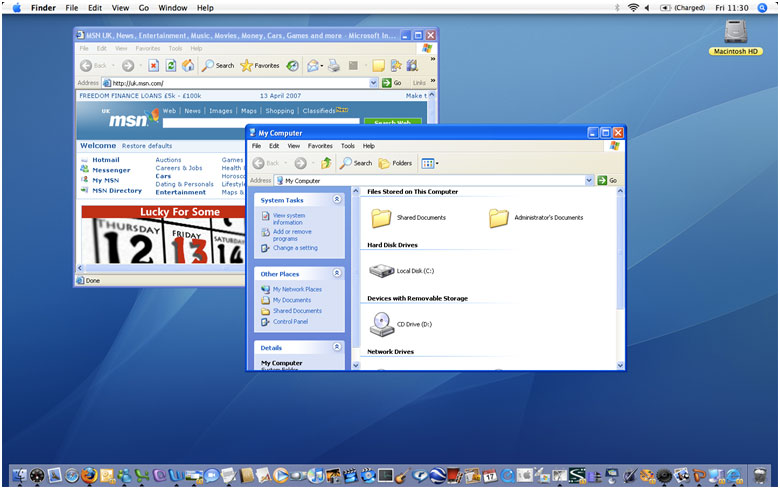Open Favorites star in Internet Explorer toolbar
This screenshot has width=780, height=489.
coord(246,65)
